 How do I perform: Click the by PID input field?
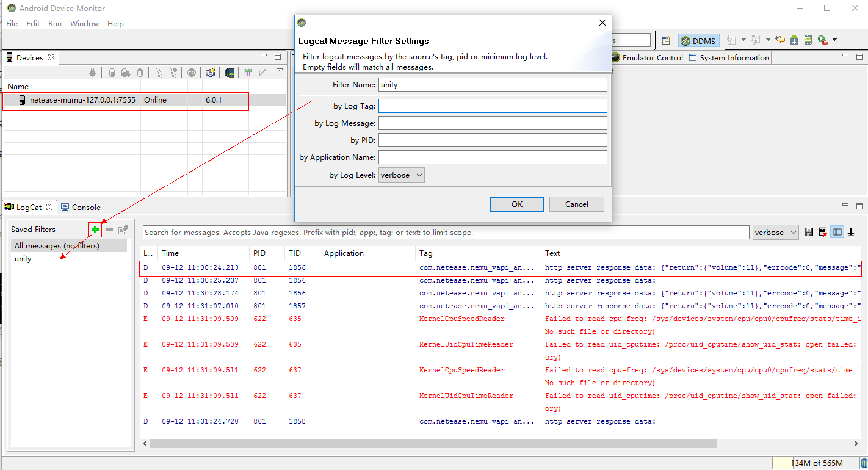[x=493, y=140]
